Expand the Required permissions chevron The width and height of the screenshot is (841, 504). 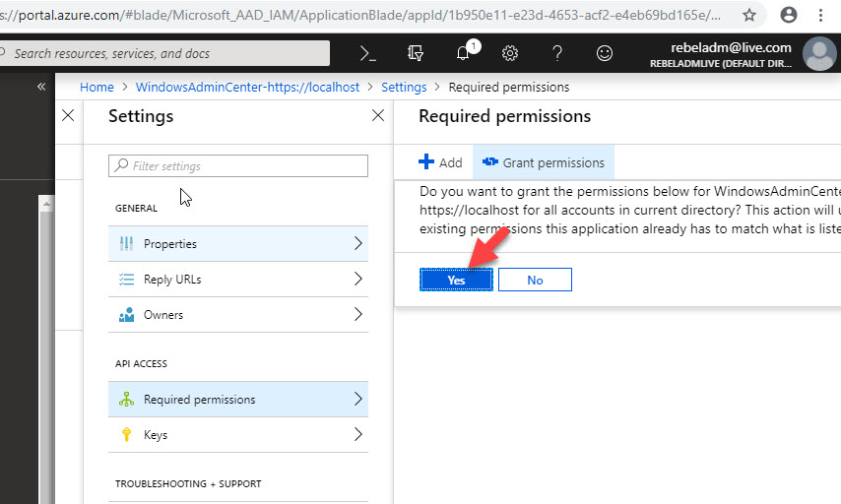tap(358, 399)
